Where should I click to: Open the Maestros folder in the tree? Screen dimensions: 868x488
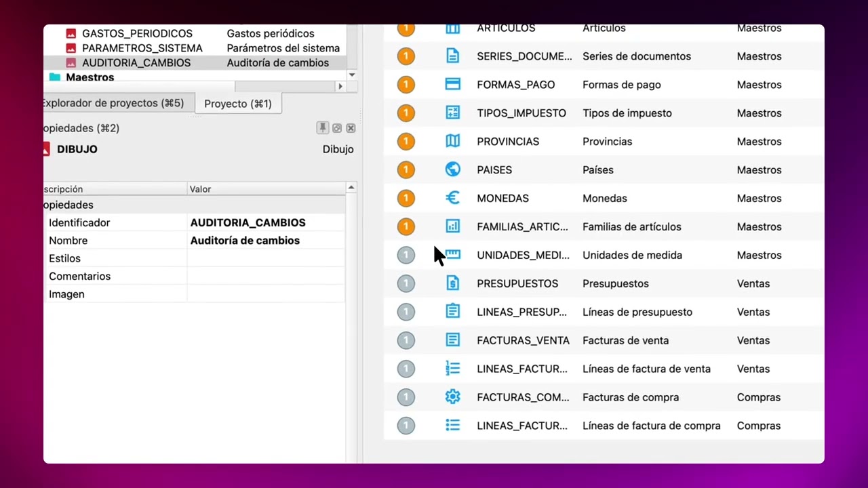click(90, 77)
